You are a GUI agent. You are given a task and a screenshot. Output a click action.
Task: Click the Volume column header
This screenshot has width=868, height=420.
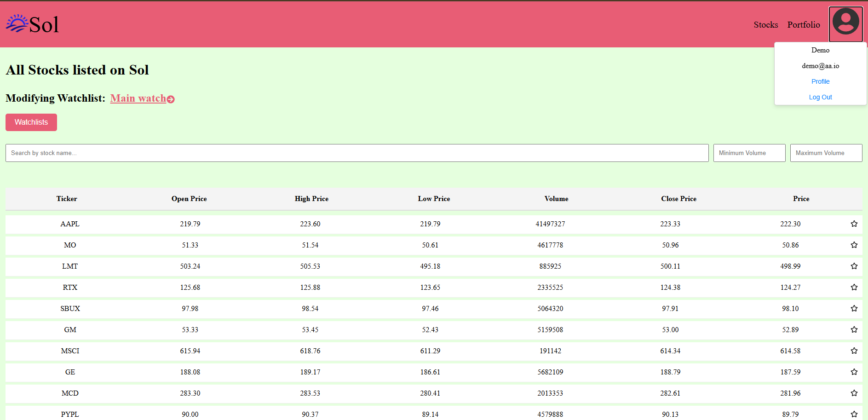(556, 199)
